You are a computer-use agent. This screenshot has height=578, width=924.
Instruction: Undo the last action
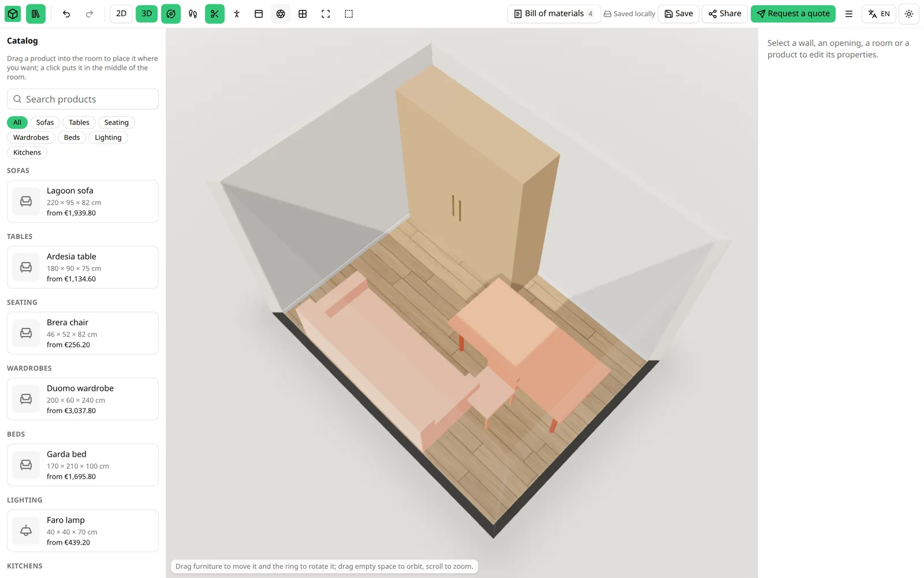[66, 14]
